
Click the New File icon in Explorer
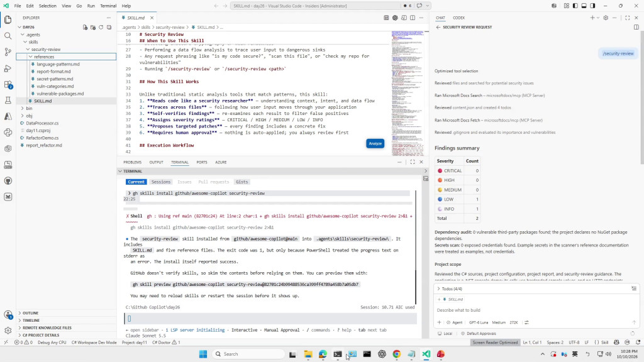(85, 27)
